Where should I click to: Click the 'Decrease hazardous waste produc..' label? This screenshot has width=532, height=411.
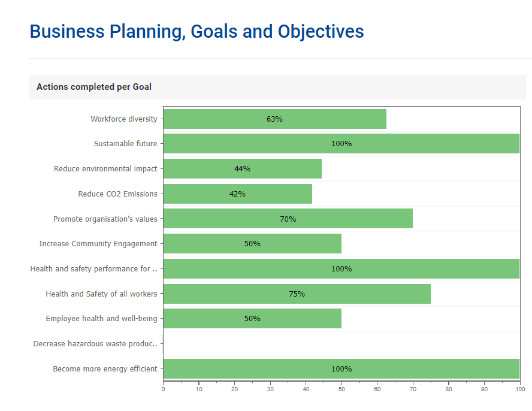(x=95, y=344)
